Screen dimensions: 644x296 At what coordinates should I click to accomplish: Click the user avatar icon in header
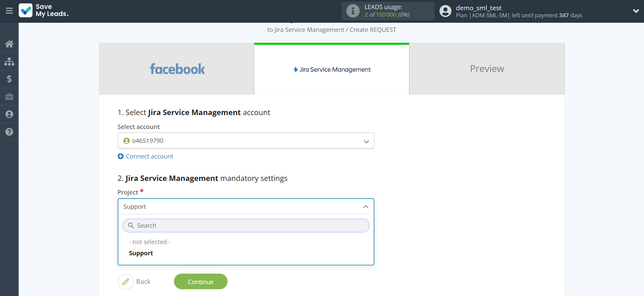tap(445, 11)
